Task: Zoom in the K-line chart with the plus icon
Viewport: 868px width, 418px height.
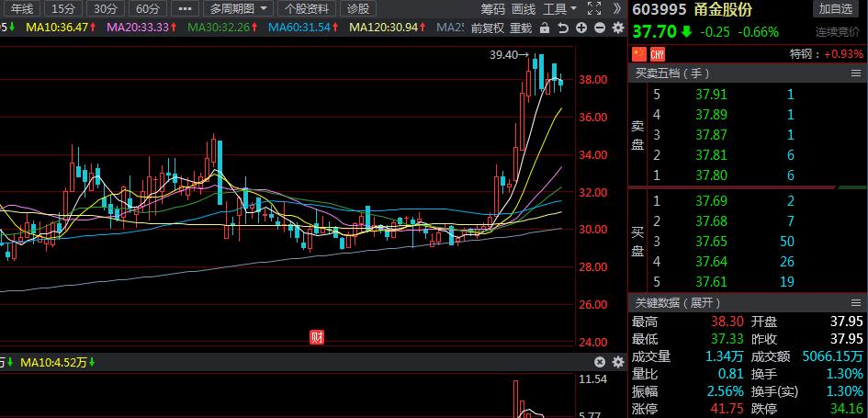Action: pos(581,28)
